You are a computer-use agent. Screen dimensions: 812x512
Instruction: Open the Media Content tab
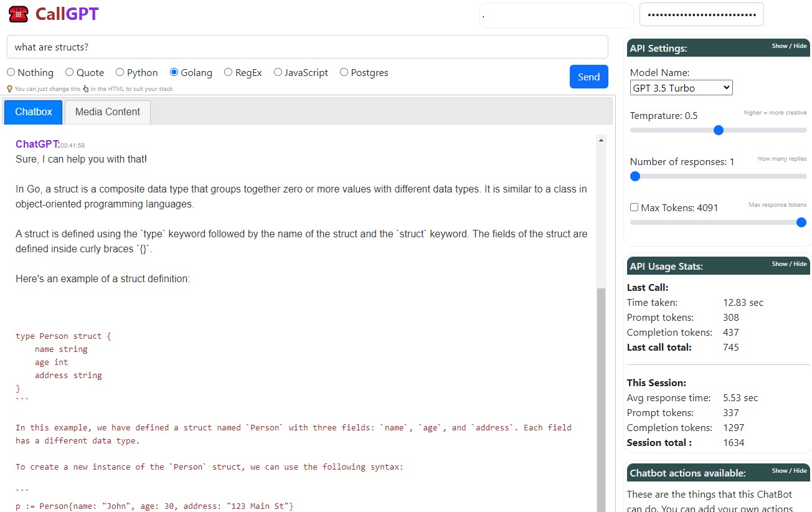(x=108, y=112)
